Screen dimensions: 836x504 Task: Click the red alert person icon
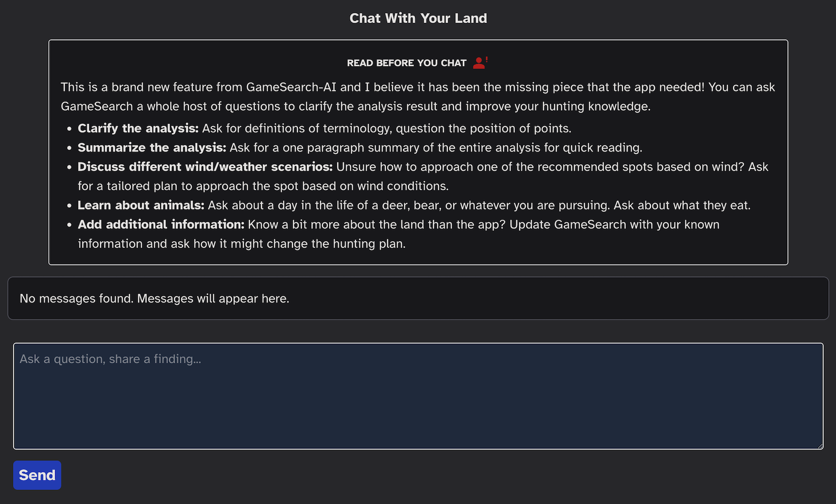tap(478, 63)
